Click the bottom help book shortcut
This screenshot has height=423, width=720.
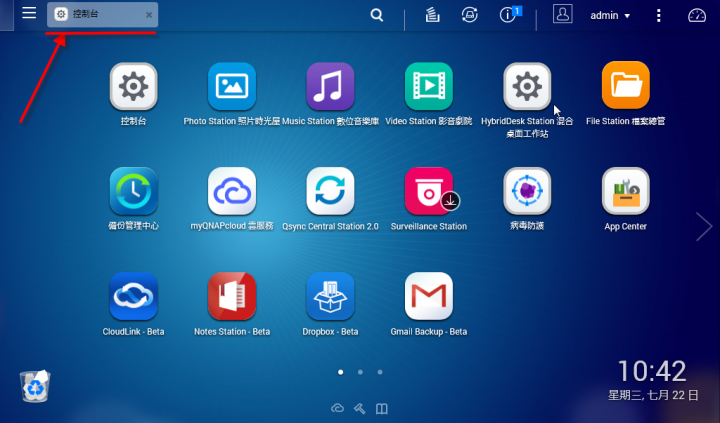(382, 408)
